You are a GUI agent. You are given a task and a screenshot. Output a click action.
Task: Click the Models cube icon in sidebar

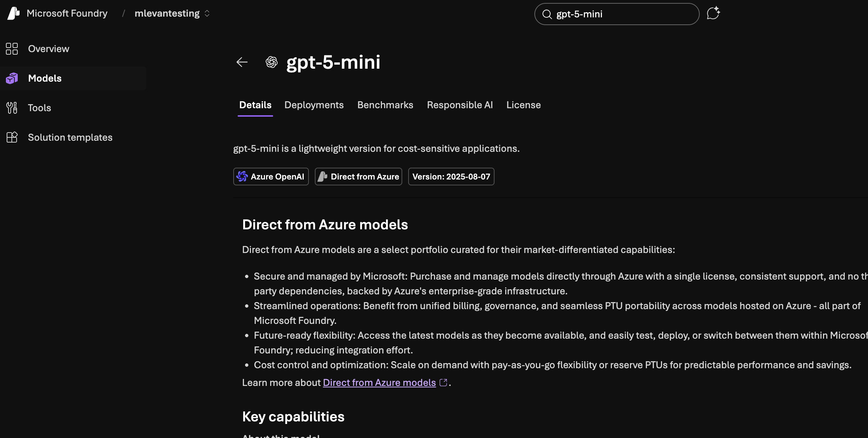(x=12, y=78)
